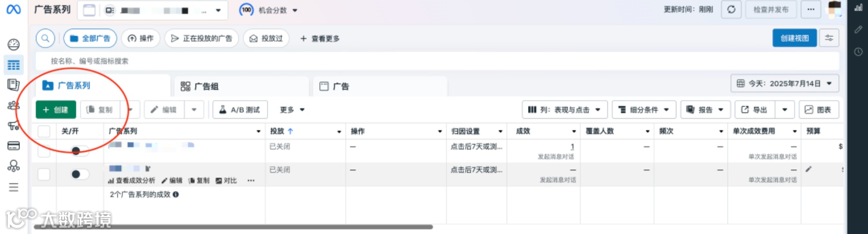This screenshot has height=234, width=868.
Task: Open the 复制 split-button arrow
Action: click(x=131, y=109)
